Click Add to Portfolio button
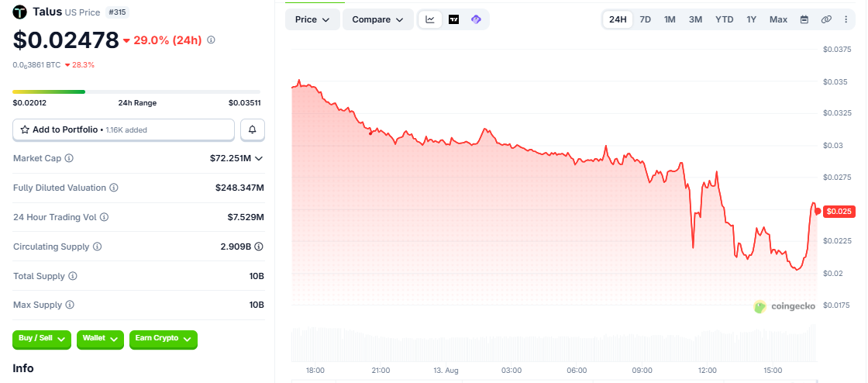Viewport: 868px width, 383px height. 123,129
